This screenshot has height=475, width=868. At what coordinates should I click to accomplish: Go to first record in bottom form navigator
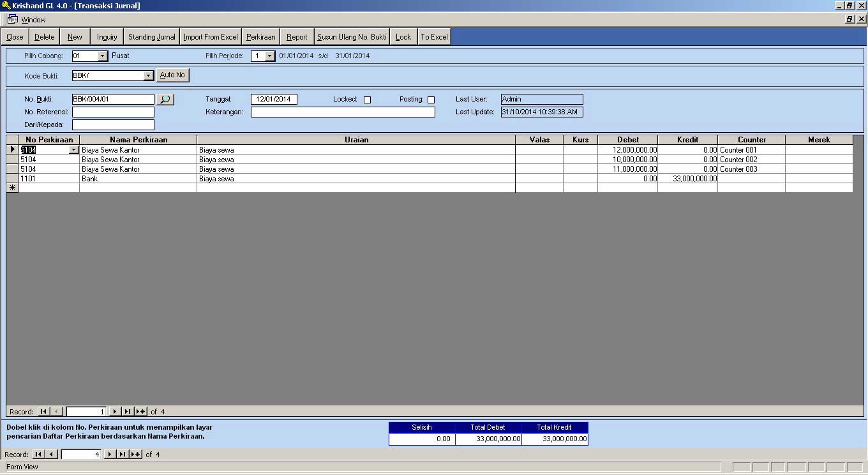coord(38,455)
